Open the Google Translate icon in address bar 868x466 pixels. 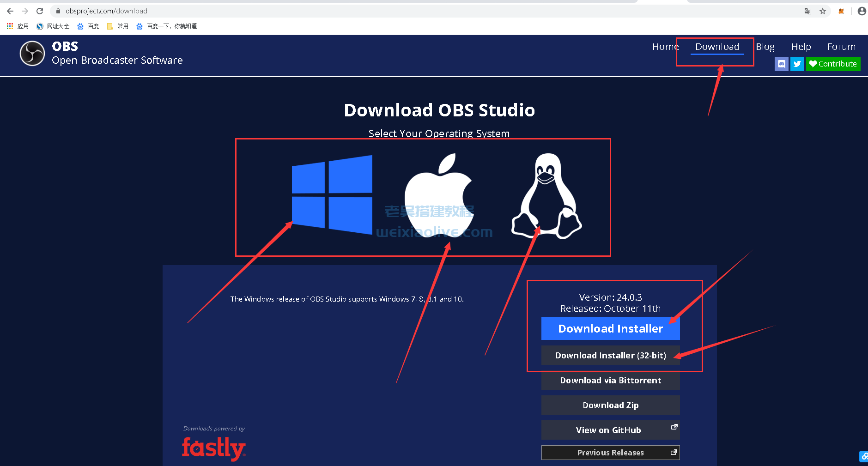(x=807, y=11)
